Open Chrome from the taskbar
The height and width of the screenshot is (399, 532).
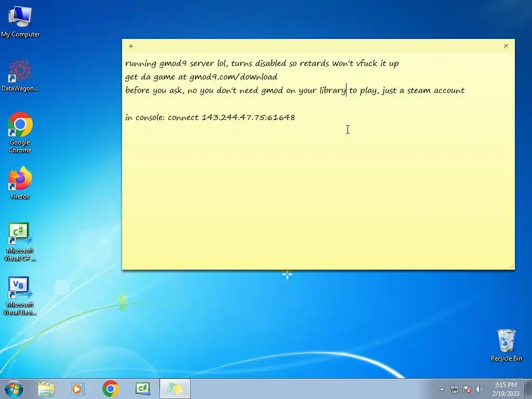[x=110, y=389]
